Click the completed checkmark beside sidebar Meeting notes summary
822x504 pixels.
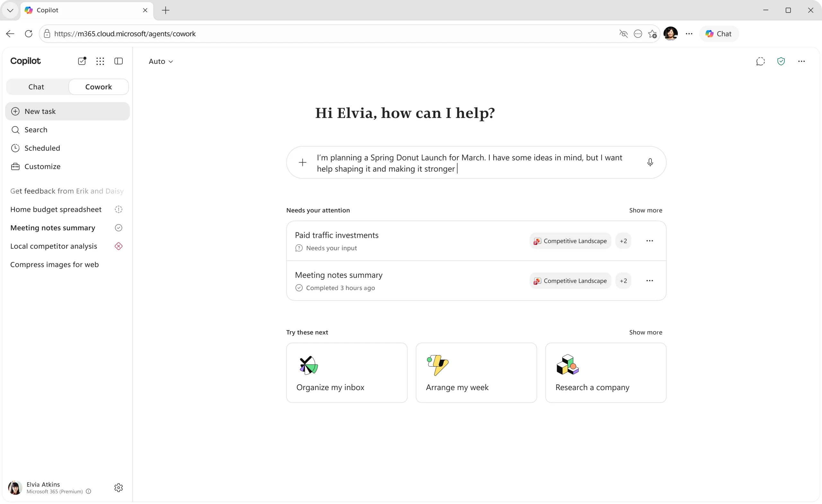coord(118,228)
